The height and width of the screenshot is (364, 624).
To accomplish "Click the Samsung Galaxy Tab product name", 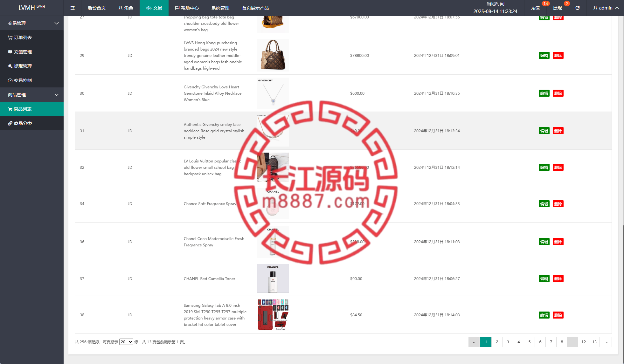I will 215,315.
